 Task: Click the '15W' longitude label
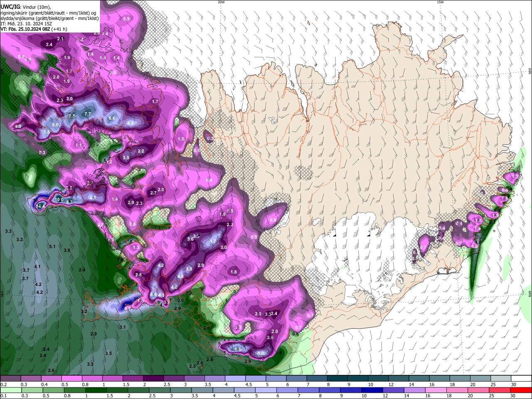pos(440,2)
